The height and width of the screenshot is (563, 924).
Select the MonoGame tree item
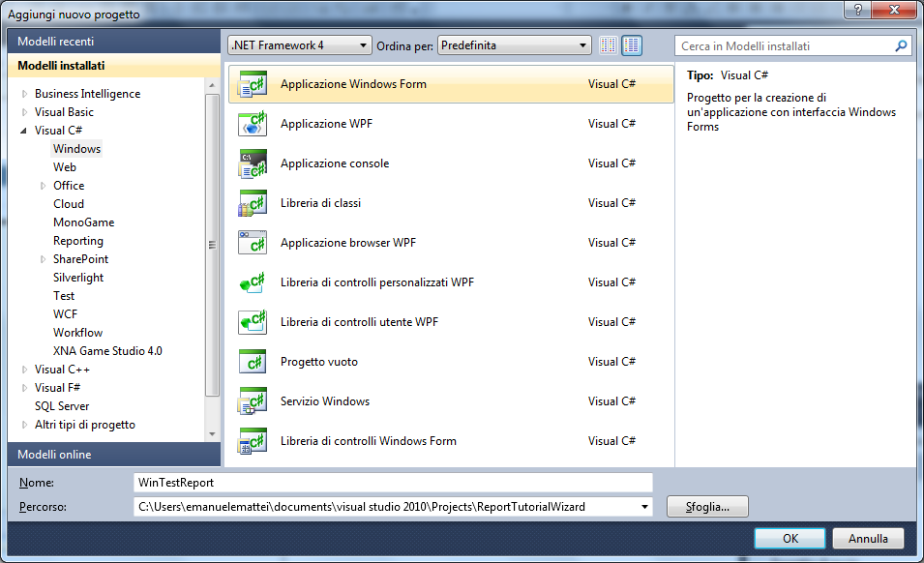[x=83, y=222]
